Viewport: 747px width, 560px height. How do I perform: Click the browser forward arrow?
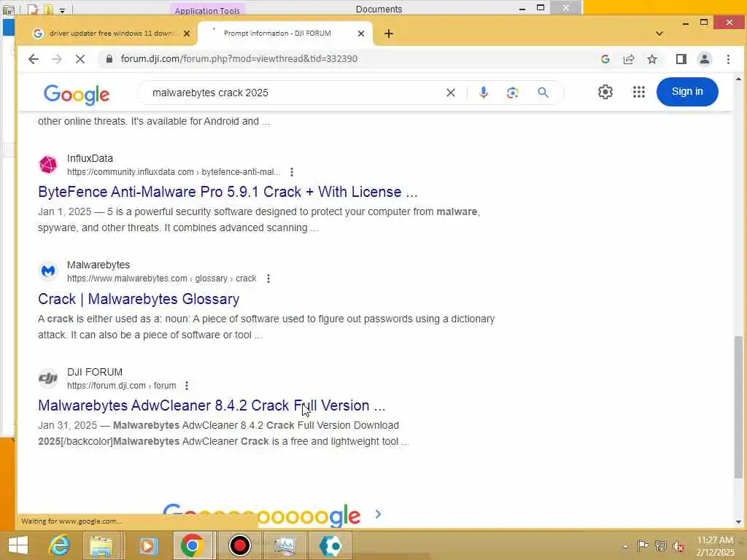click(x=57, y=59)
